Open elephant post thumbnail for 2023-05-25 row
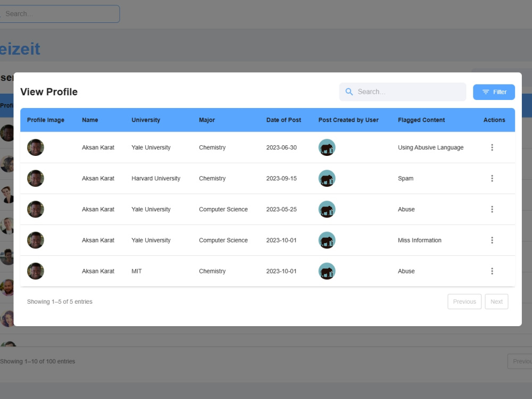Image resolution: width=532 pixels, height=399 pixels. pyautogui.click(x=327, y=209)
